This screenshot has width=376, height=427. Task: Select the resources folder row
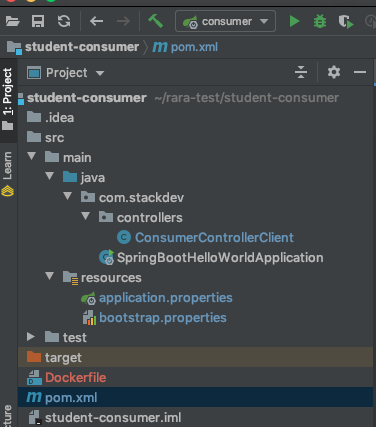pos(195,278)
